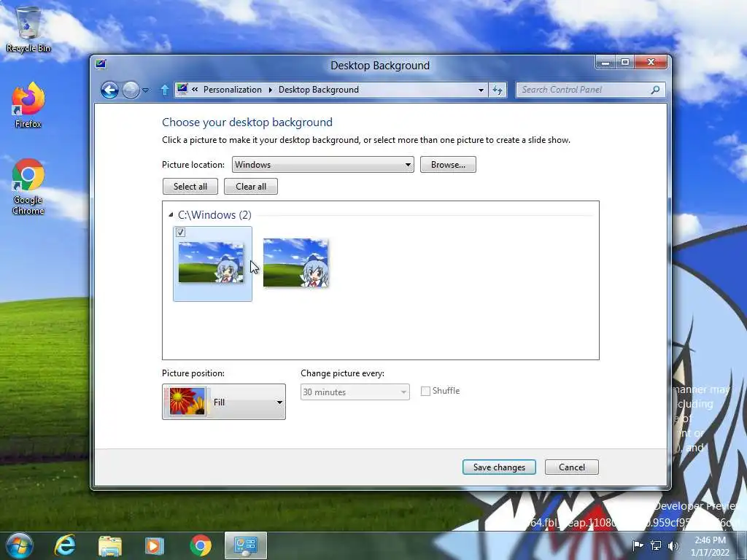Image resolution: width=747 pixels, height=560 pixels.
Task: Open the Picture location dropdown
Action: (322, 164)
